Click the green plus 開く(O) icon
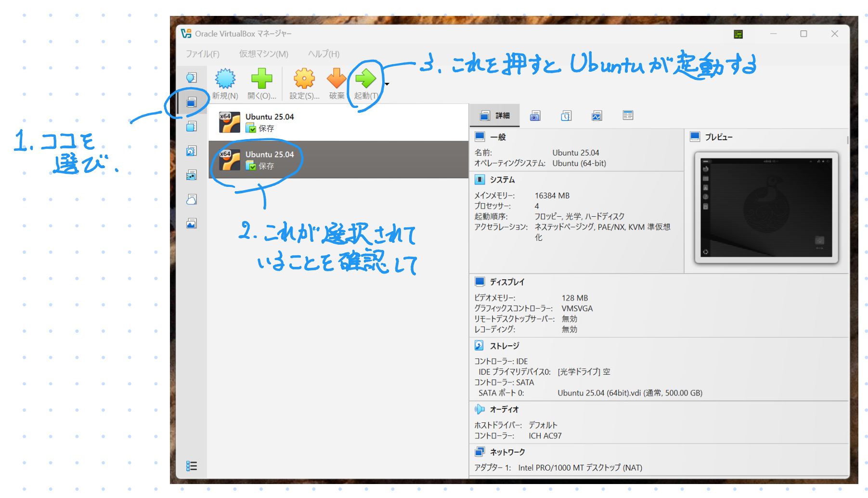The width and height of the screenshot is (868, 498). point(261,79)
